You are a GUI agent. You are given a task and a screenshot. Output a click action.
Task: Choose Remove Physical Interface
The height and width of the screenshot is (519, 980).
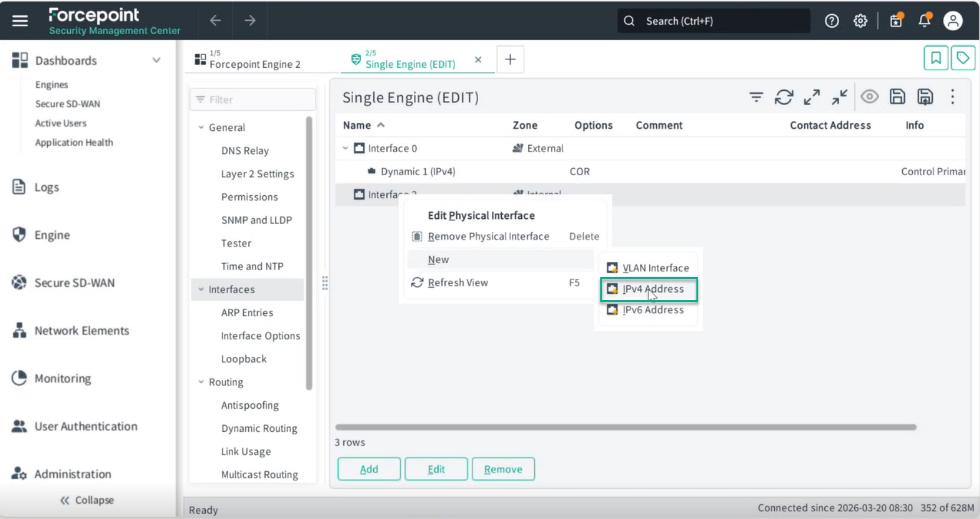point(488,236)
